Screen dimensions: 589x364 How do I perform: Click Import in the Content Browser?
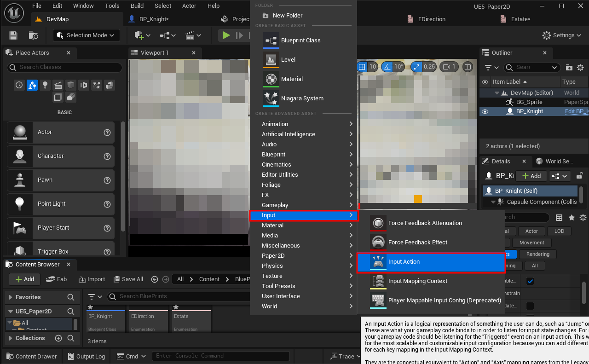point(92,279)
